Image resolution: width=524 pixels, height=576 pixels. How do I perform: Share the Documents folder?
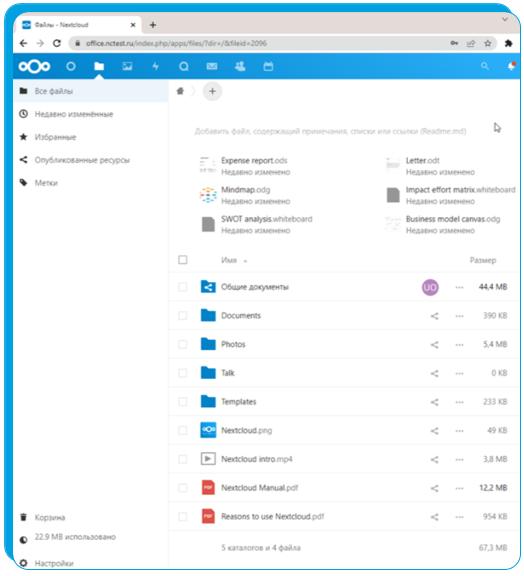434,316
